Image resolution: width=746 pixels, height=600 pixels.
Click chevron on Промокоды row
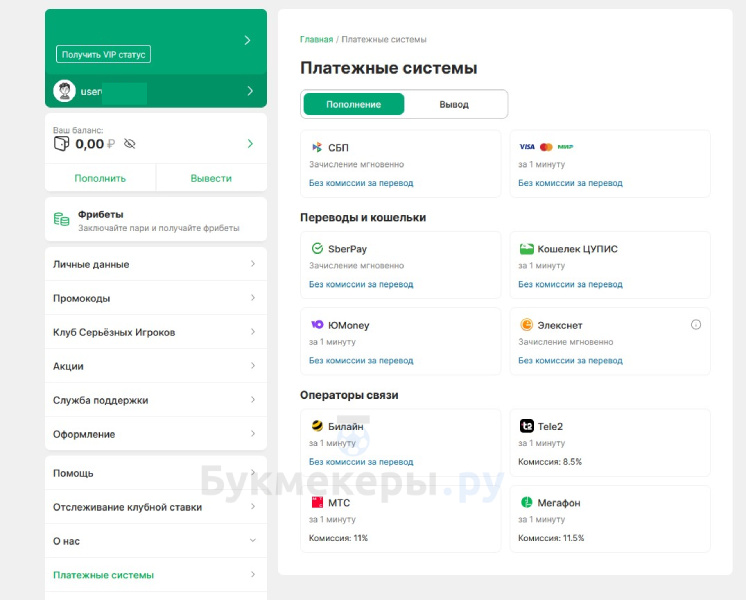[x=253, y=297]
